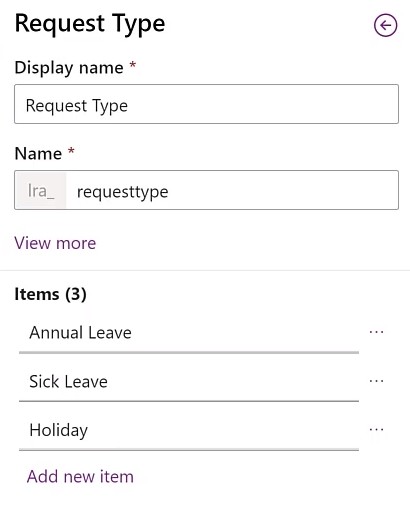Open more options for Holiday item
The width and height of the screenshot is (410, 519).
(376, 430)
